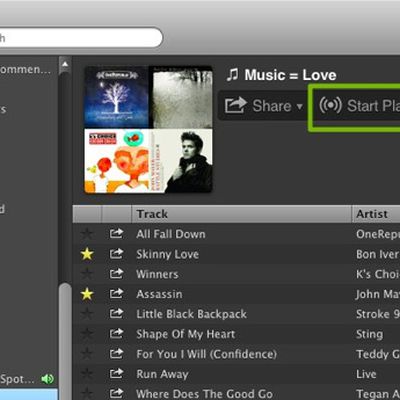Screen dimensions: 400x400
Task: Open the truncated Recommen... sidebar item
Action: point(25,69)
